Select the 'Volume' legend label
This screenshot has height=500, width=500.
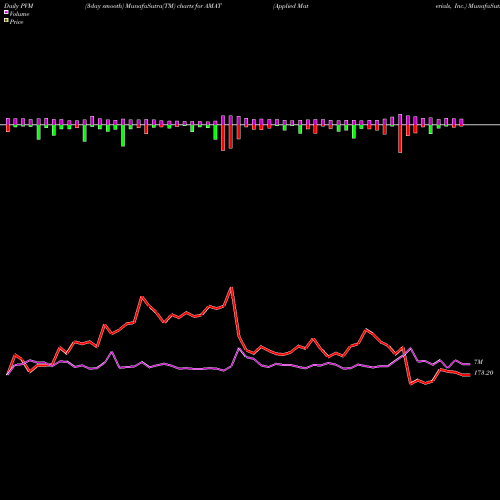click(19, 14)
